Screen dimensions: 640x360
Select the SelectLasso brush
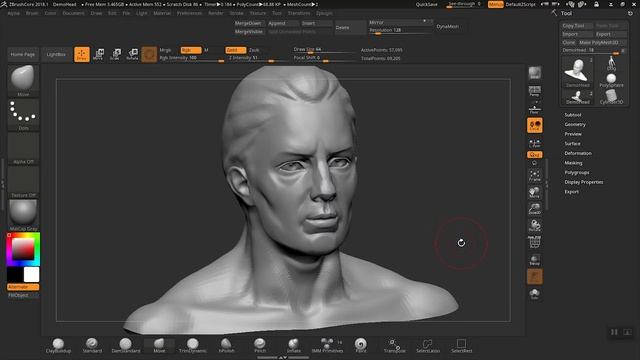click(428, 345)
